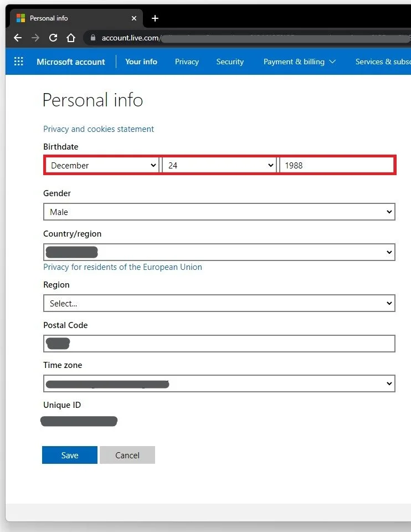Click the Birthdate field label
The image size is (411, 532).
click(61, 146)
